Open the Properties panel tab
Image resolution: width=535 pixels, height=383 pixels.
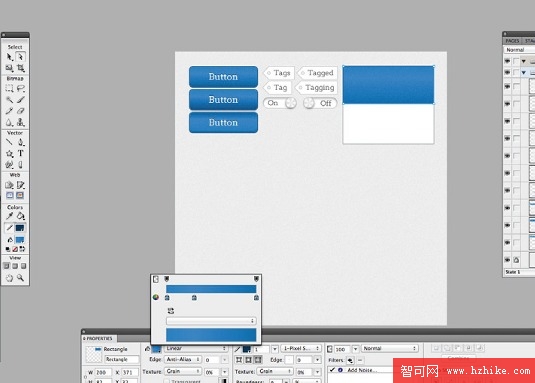(99, 338)
